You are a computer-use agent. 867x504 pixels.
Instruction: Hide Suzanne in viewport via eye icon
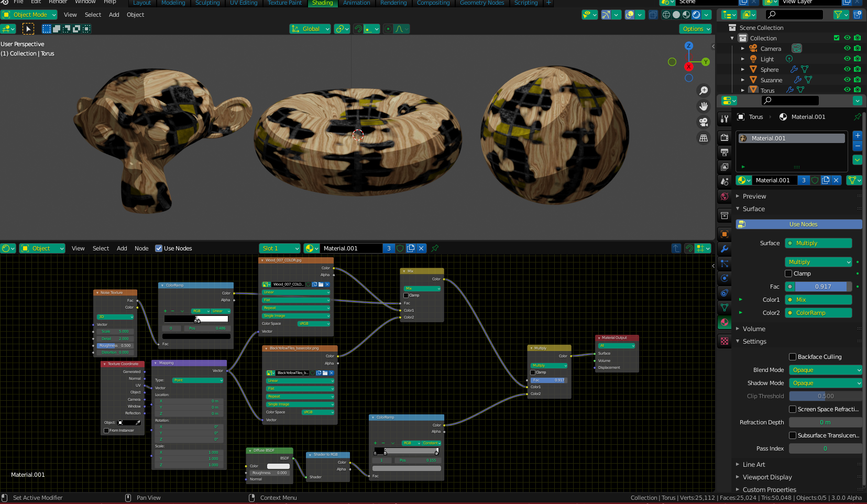[847, 80]
